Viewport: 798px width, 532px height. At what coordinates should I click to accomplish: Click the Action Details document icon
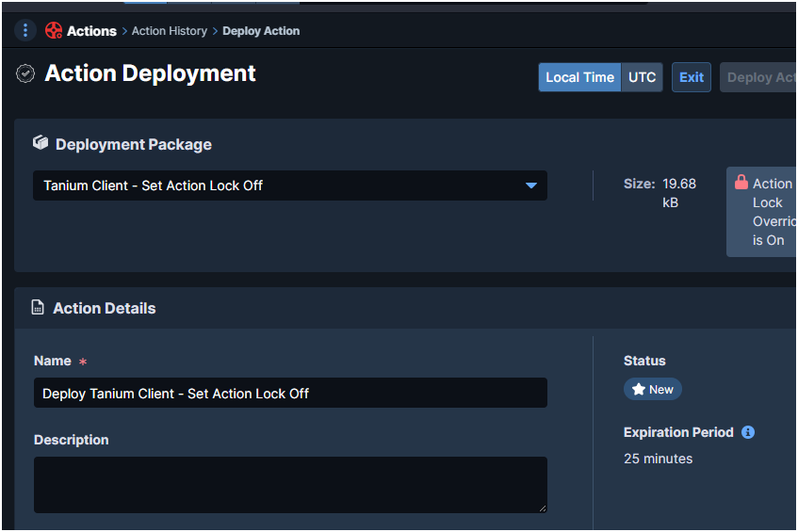point(38,308)
